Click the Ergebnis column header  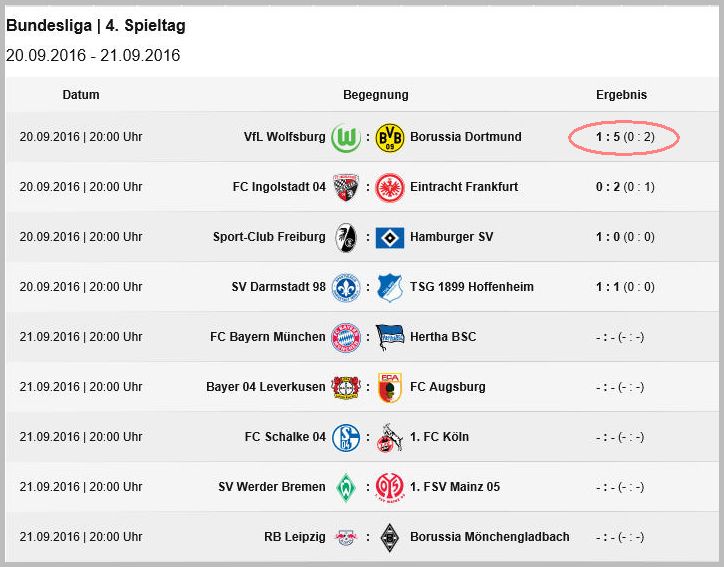tap(621, 95)
